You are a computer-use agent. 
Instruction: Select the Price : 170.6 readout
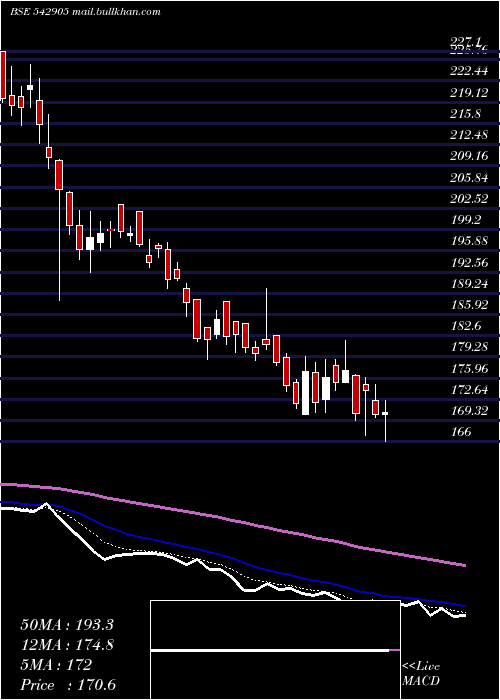68,685
